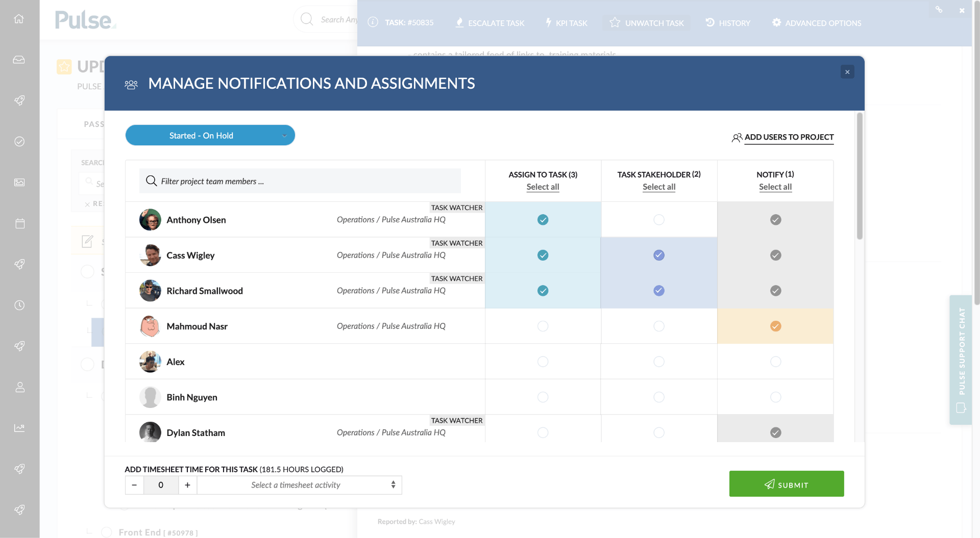980x538 pixels.
Task: Open the Started - On Hold status dropdown
Action: click(x=210, y=135)
